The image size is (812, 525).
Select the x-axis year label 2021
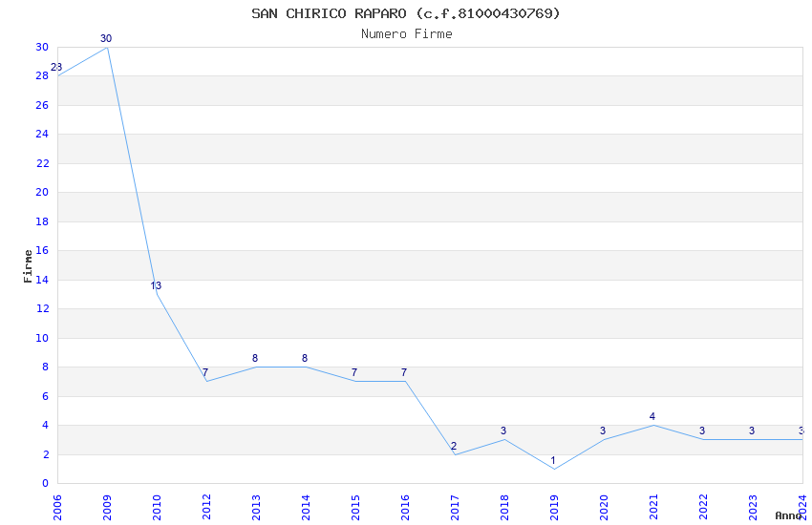[653, 507]
